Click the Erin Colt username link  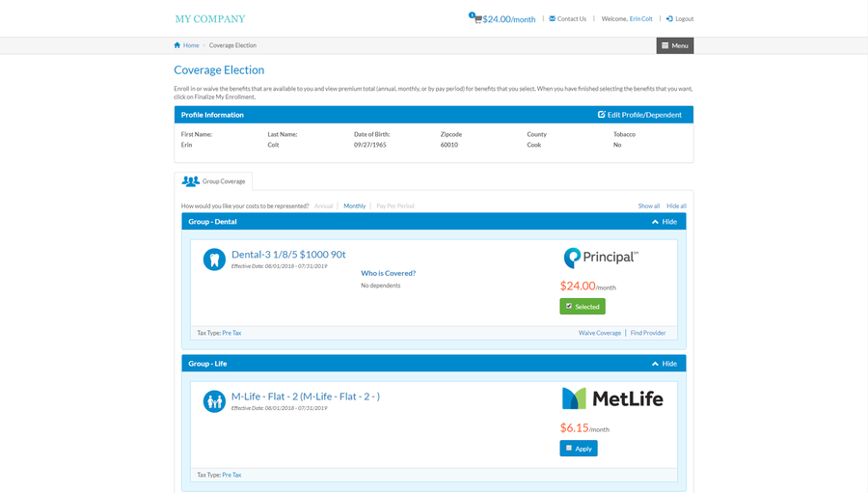pyautogui.click(x=640, y=19)
